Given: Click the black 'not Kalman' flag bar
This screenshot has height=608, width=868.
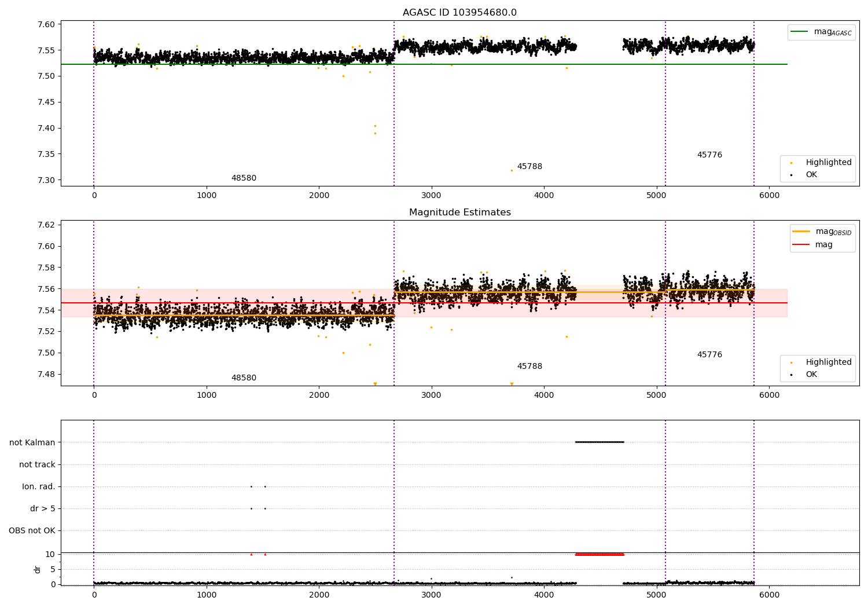Looking at the screenshot, I should [x=599, y=442].
